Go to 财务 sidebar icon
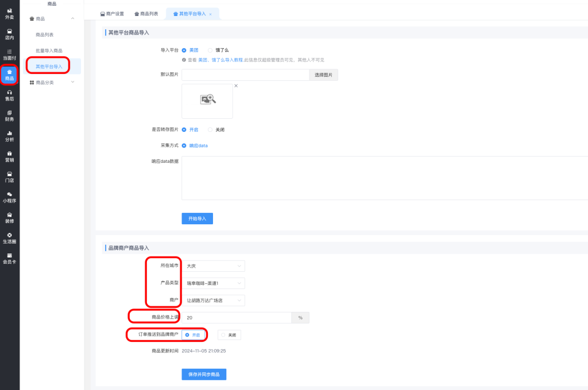 [x=9, y=115]
